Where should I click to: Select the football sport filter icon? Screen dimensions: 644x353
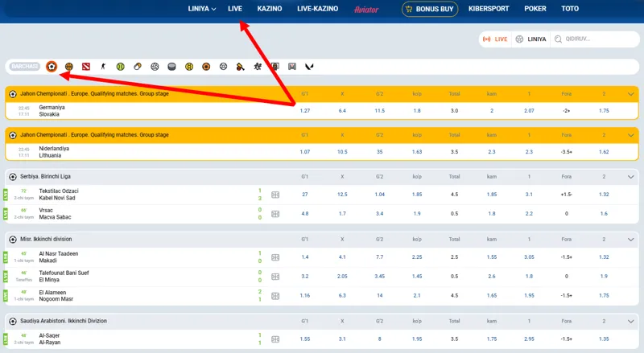coord(52,66)
